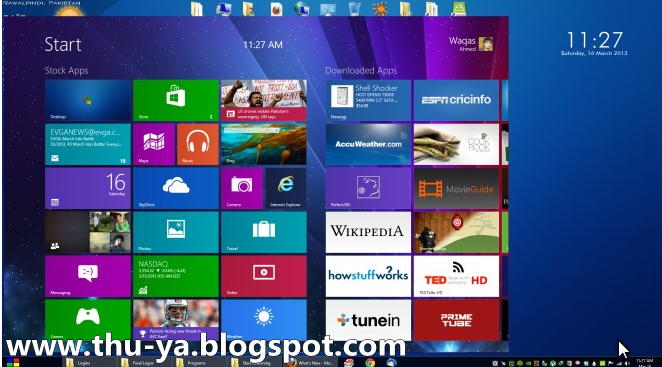Launch the tunein radio tile

(368, 320)
